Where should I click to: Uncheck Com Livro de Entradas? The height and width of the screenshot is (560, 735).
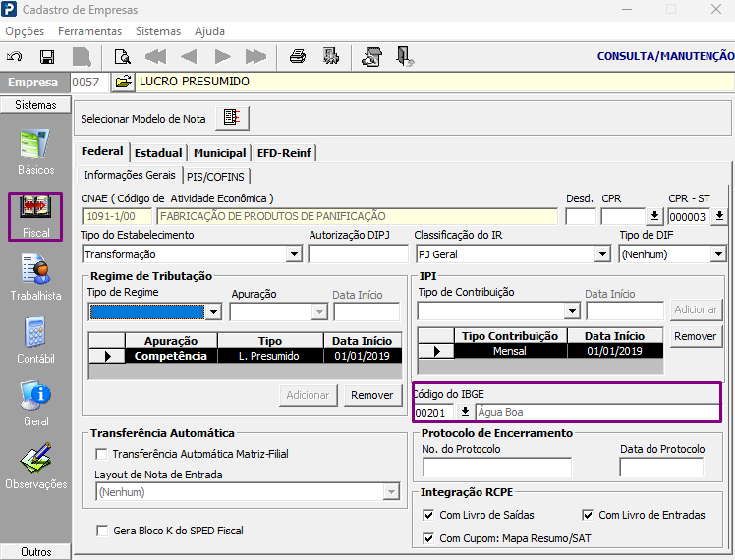[x=588, y=515]
